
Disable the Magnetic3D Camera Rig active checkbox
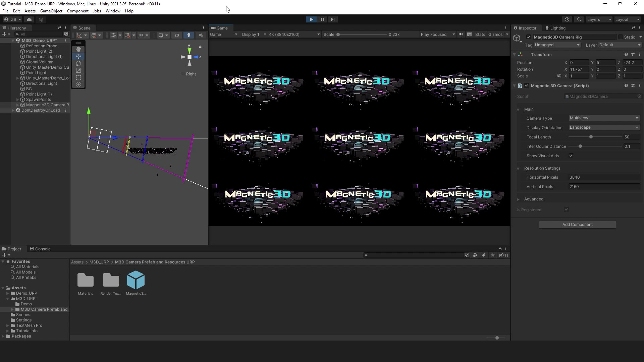click(x=528, y=37)
